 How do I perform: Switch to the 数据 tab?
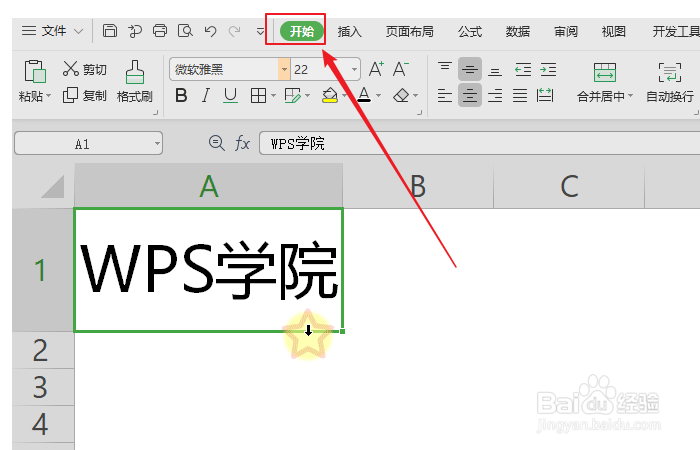tap(518, 31)
